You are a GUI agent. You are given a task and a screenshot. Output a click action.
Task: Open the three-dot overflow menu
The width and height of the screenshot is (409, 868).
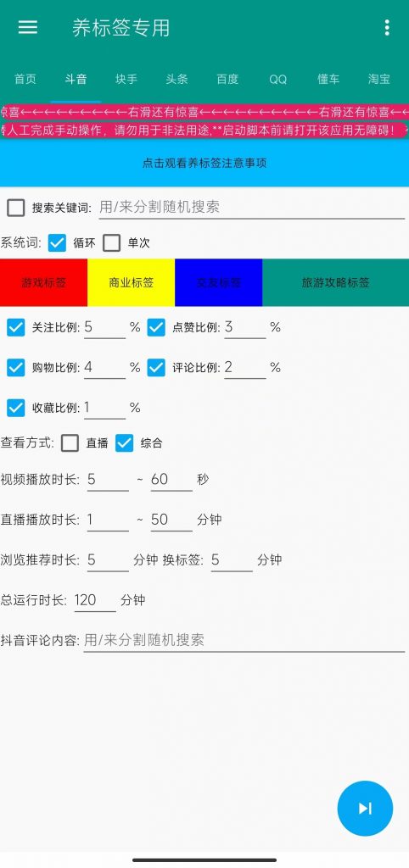[387, 28]
